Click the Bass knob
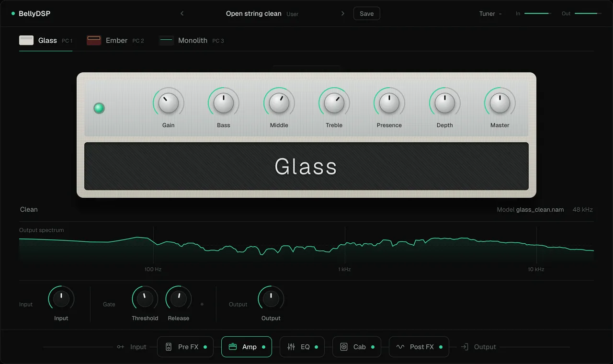The height and width of the screenshot is (364, 613). coord(224,103)
